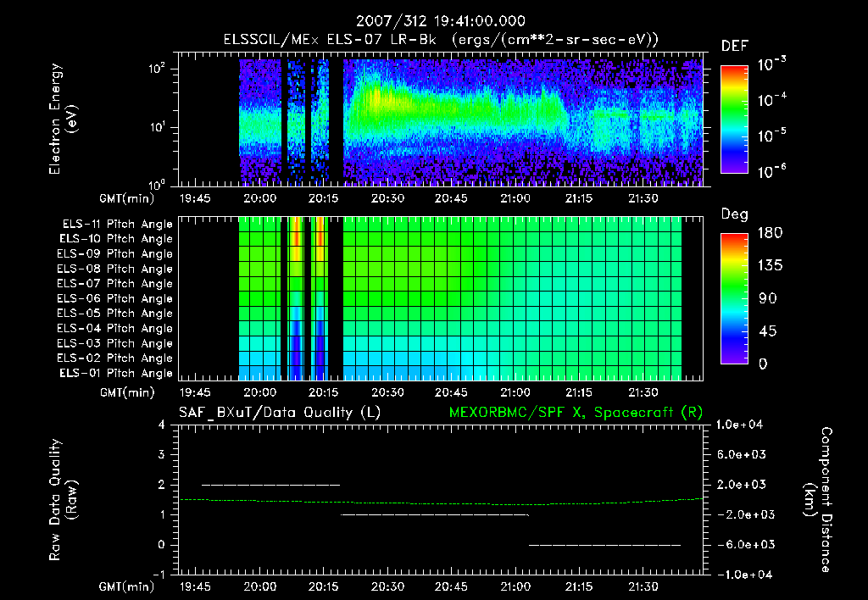Click the 135 Deg colorbar tick label
Viewport: 868px width, 600px height.
(x=770, y=266)
